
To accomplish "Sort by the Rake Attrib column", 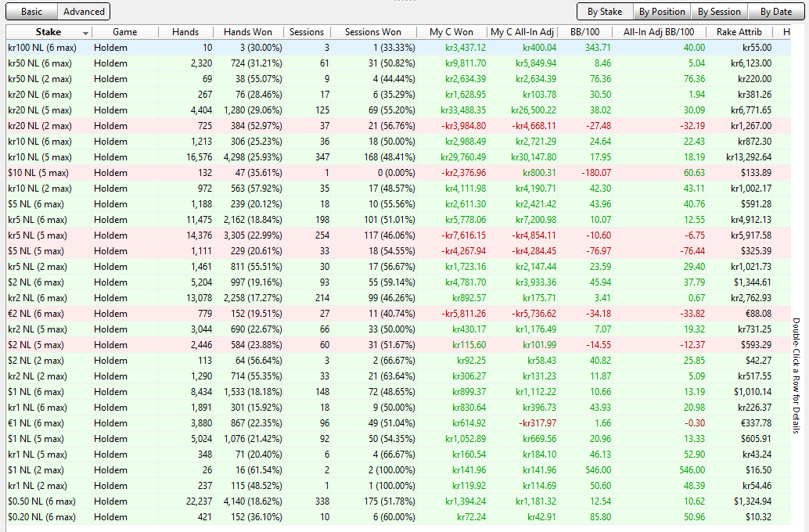I will point(739,32).
